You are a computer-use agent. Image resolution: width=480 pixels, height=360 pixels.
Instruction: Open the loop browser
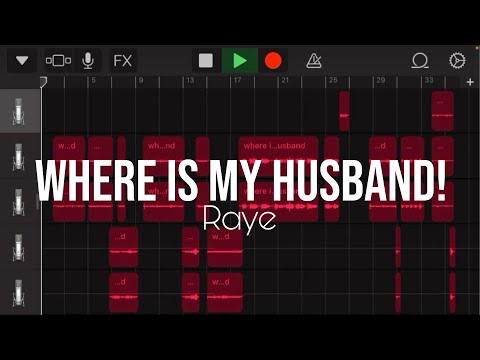coord(420,61)
